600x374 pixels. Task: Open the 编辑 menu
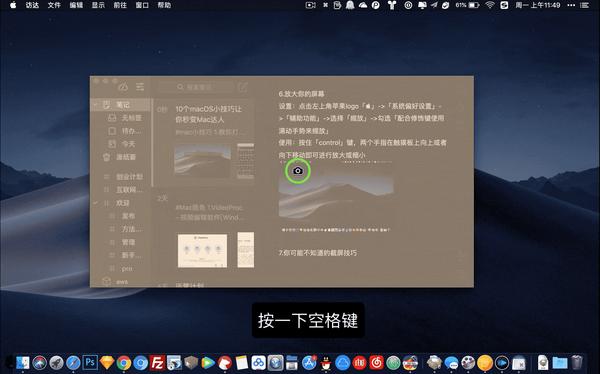[76, 5]
